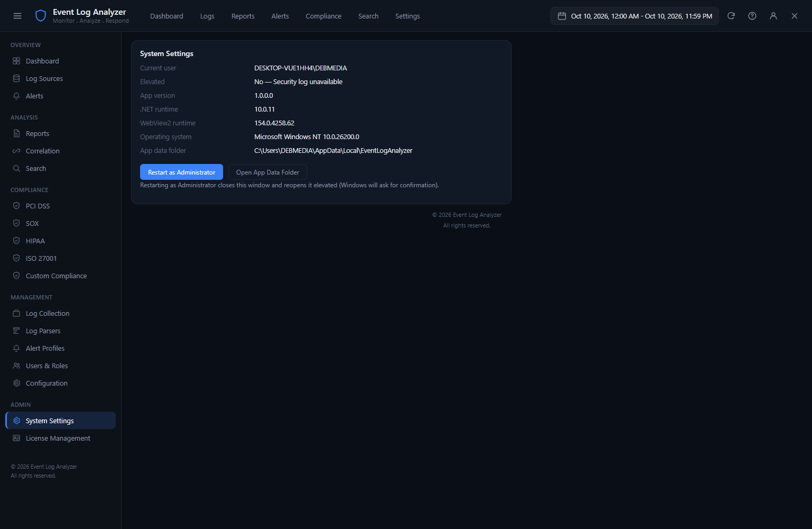Click the WebView2 runtime version 154.0.4258.62
The image size is (812, 529).
[274, 123]
